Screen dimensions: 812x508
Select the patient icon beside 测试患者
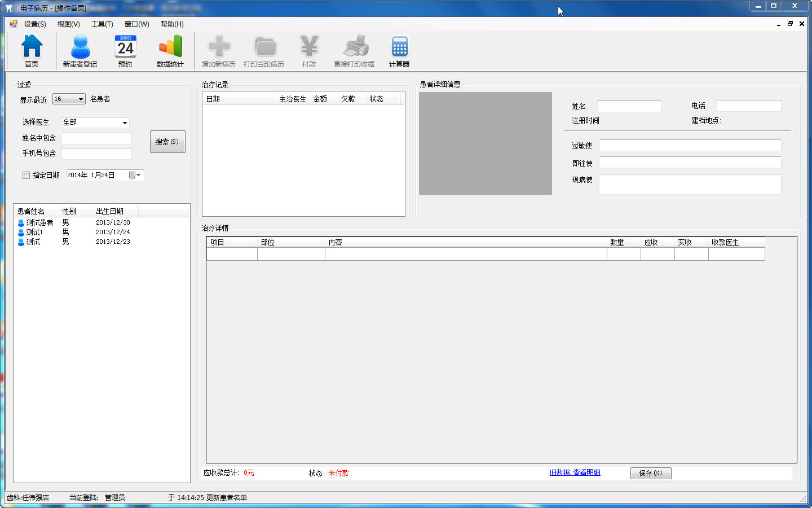21,223
